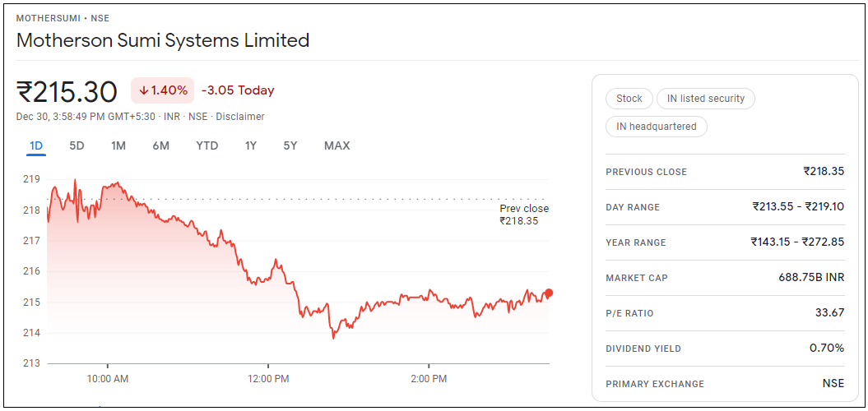This screenshot has height=411, width=868.
Task: Click the PRIMARY EXCHANGE label
Action: (655, 385)
